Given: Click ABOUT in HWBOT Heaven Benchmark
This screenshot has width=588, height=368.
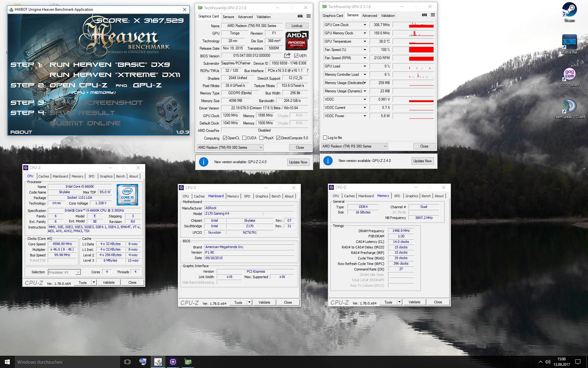Looking at the screenshot, I should coord(21,132).
